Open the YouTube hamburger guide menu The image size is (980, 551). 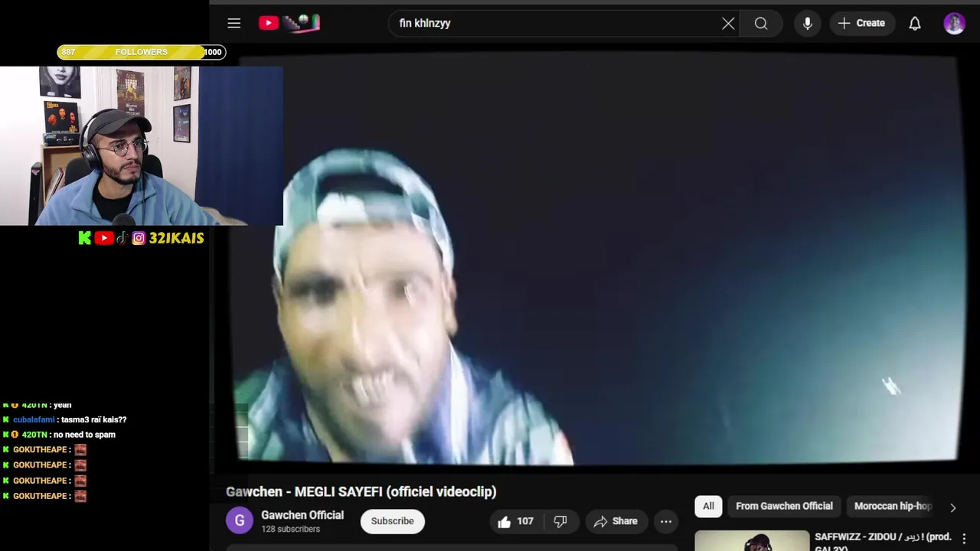(x=234, y=23)
